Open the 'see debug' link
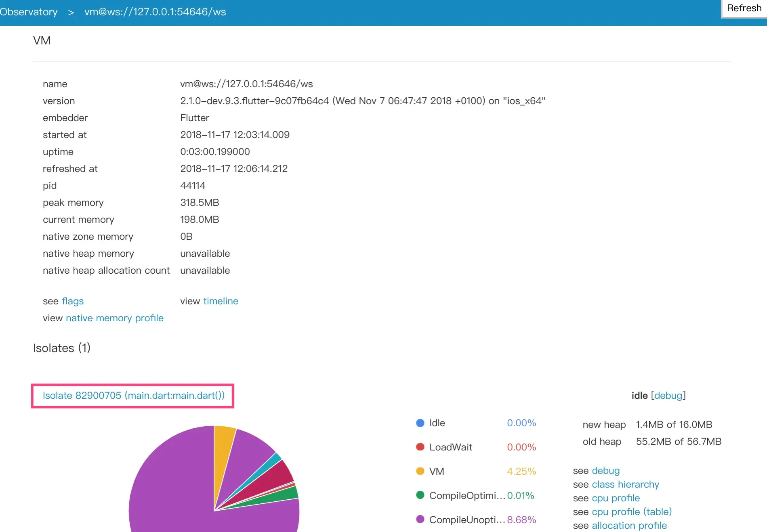767x532 pixels. [x=606, y=471]
